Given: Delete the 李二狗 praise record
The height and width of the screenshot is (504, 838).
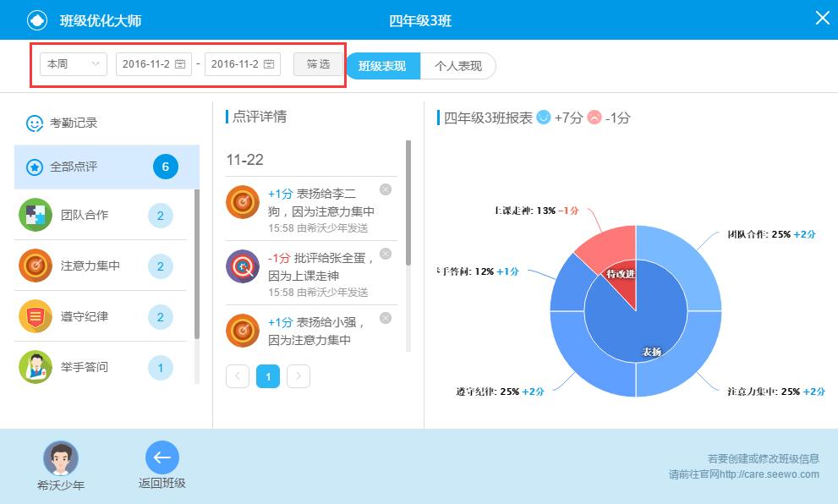Looking at the screenshot, I should (x=386, y=189).
